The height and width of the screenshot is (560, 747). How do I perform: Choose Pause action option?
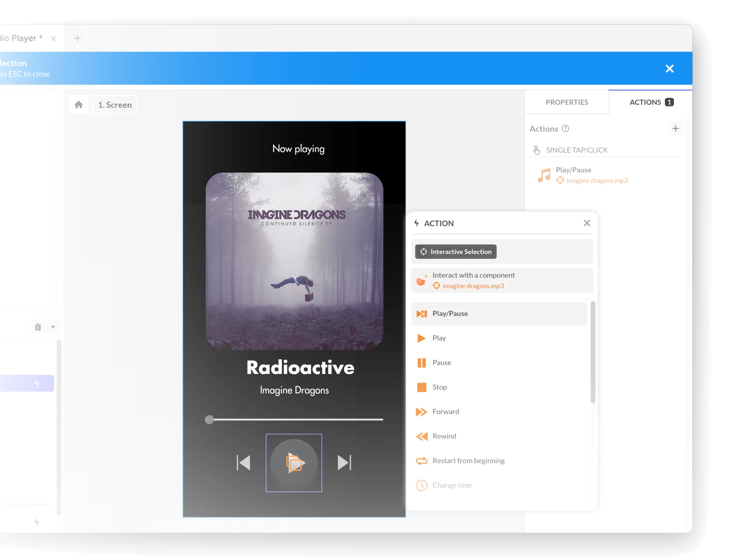tap(499, 363)
